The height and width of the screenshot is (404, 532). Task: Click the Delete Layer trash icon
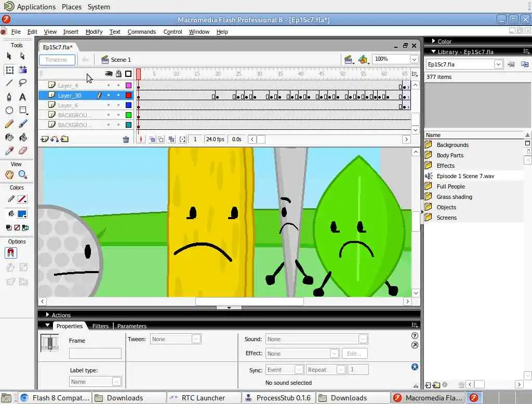[x=126, y=139]
